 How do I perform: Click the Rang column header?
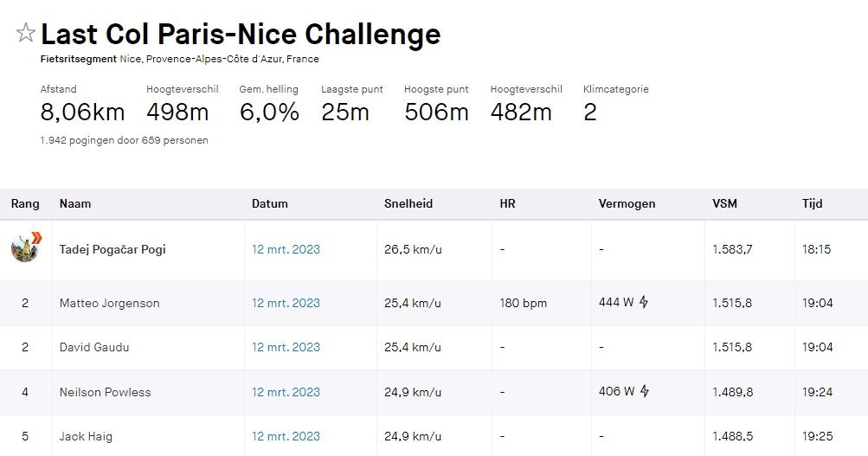25,203
